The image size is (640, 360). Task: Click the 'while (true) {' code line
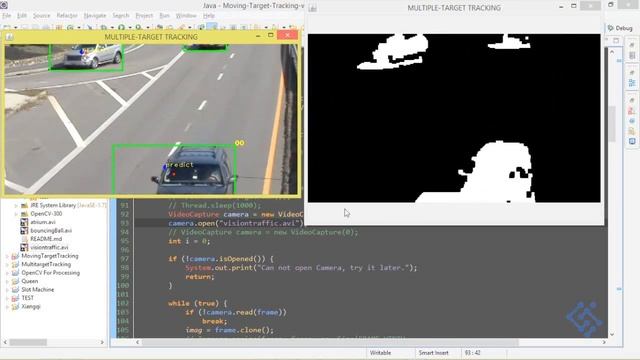(x=197, y=303)
